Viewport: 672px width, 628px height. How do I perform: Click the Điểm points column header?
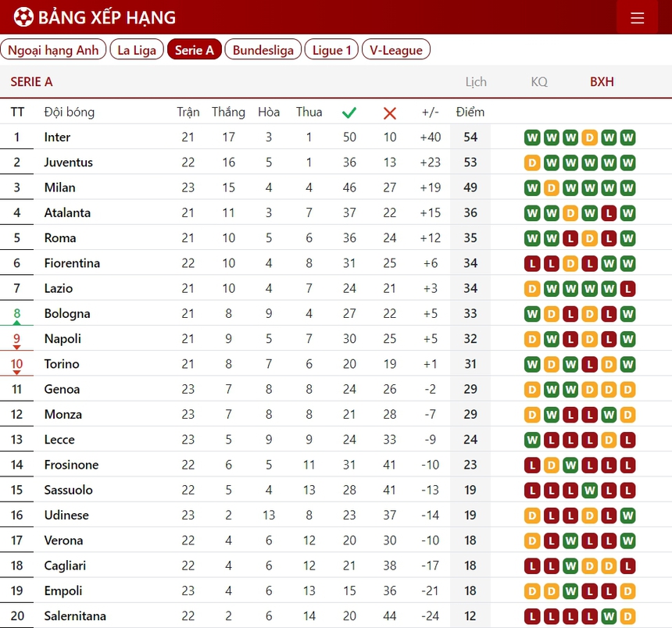(470, 112)
